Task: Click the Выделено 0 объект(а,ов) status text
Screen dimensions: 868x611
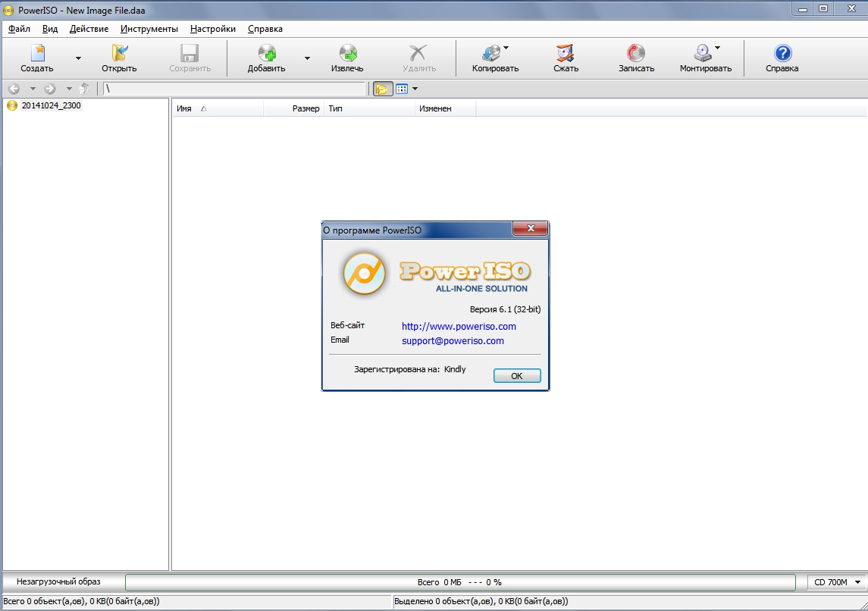Action: coord(481,601)
